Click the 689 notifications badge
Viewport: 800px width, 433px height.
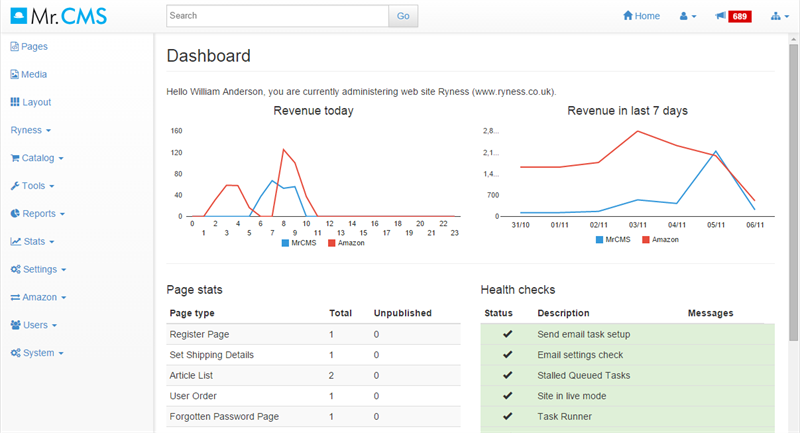[740, 16]
